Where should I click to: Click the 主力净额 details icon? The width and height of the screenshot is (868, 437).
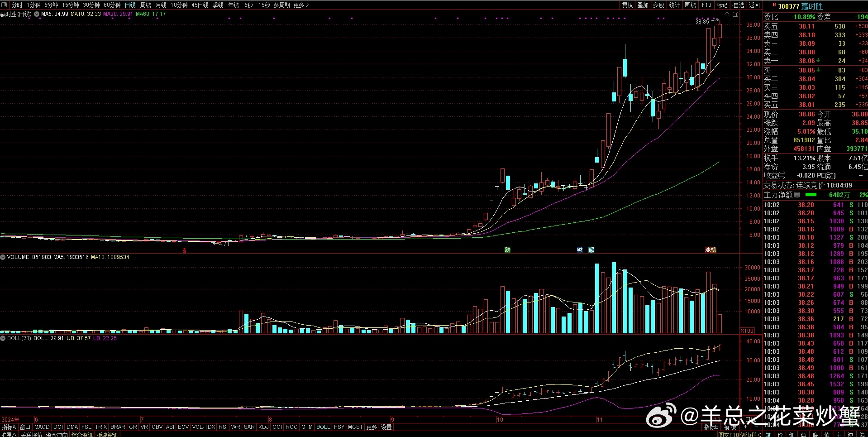pyautogui.click(x=797, y=195)
